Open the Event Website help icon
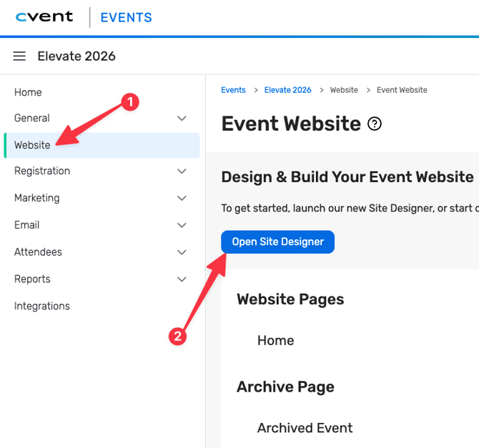479x448 pixels. coord(375,124)
